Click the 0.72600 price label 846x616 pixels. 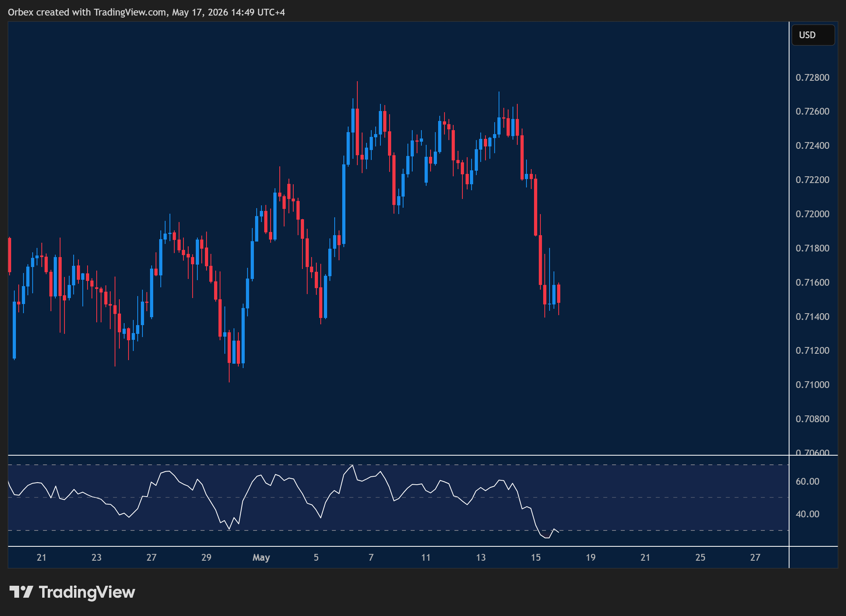(813, 111)
